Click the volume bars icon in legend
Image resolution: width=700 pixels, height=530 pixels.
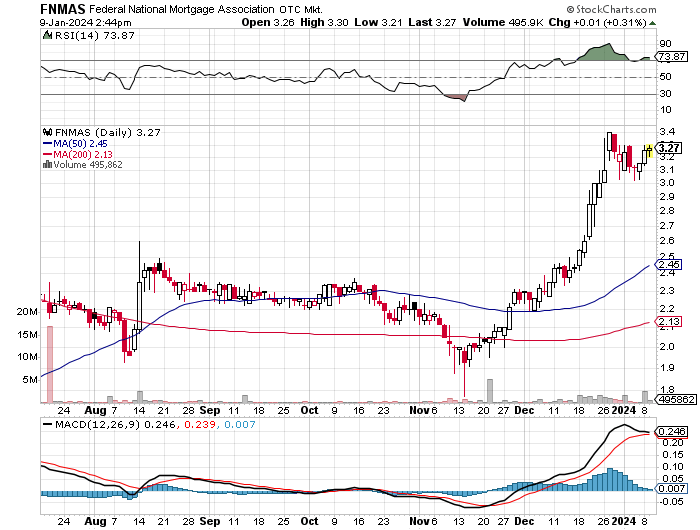pos(47,164)
